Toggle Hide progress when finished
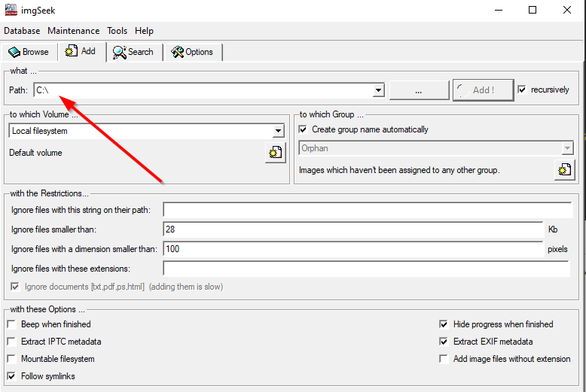The image size is (586, 392). pos(444,324)
